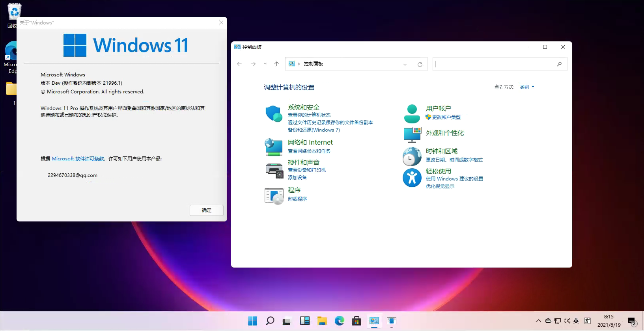Expand the recent locations arrow beside forward

coord(265,64)
